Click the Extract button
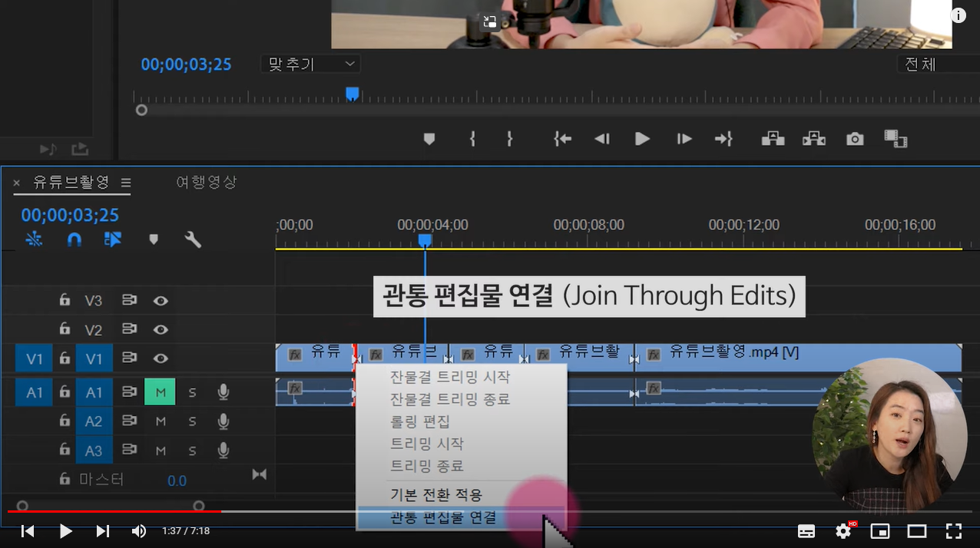 coord(814,139)
